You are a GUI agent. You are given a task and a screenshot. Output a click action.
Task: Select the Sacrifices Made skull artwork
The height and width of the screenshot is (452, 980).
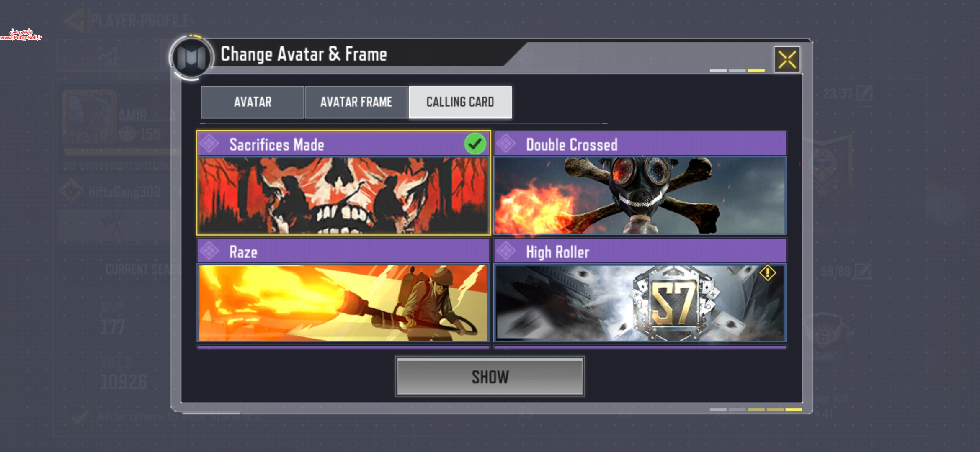pyautogui.click(x=343, y=195)
